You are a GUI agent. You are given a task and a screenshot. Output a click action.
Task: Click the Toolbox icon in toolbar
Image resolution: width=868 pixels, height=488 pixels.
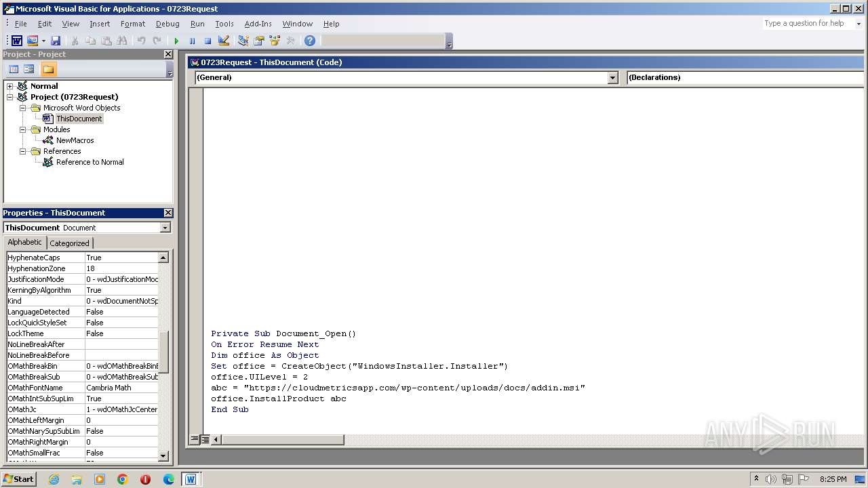click(290, 41)
